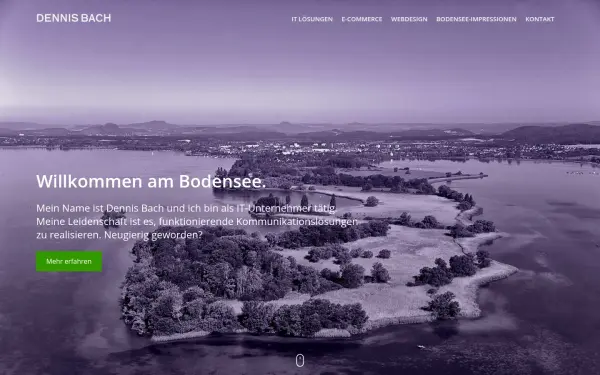Click the scroll-down mouse icon
The height and width of the screenshot is (375, 600).
(300, 360)
